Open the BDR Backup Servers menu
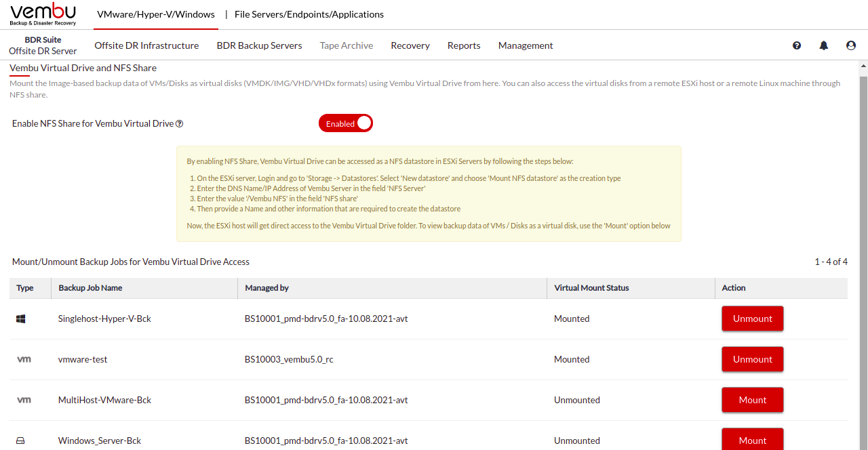 (260, 45)
